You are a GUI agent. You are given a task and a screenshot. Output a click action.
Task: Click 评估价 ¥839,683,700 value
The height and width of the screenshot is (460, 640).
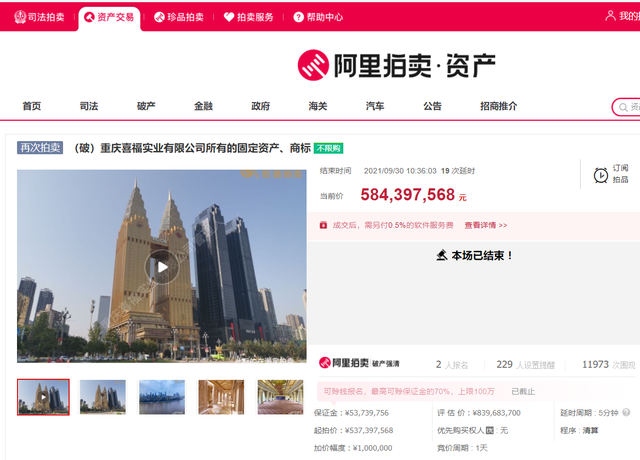coord(496,413)
